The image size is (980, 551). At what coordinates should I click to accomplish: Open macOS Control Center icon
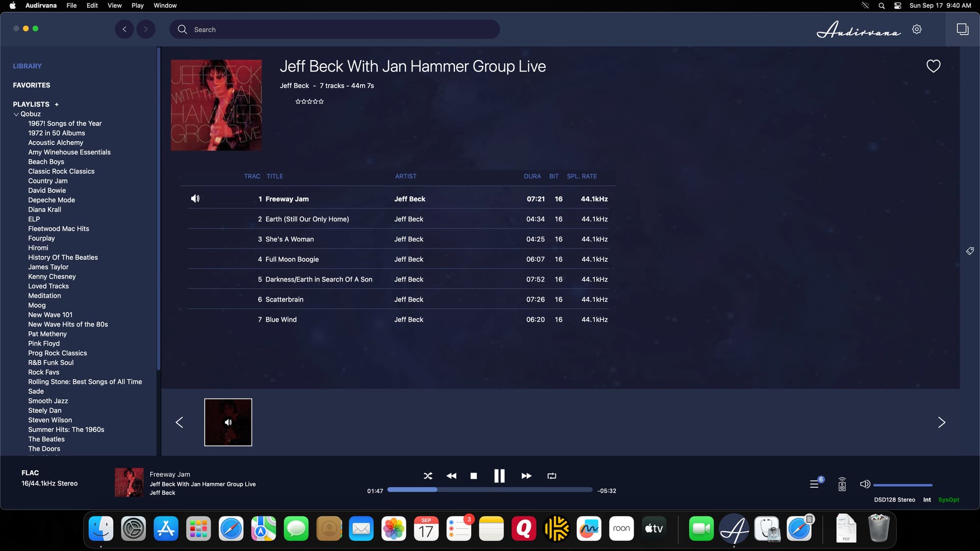click(x=897, y=6)
